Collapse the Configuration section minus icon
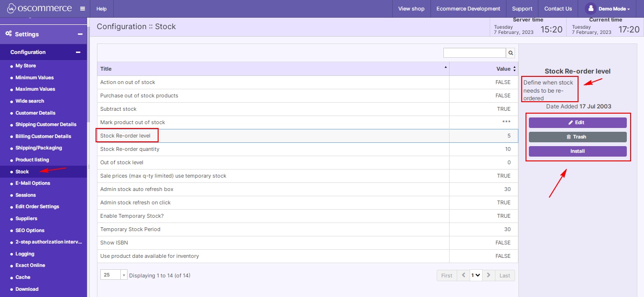 [x=78, y=52]
